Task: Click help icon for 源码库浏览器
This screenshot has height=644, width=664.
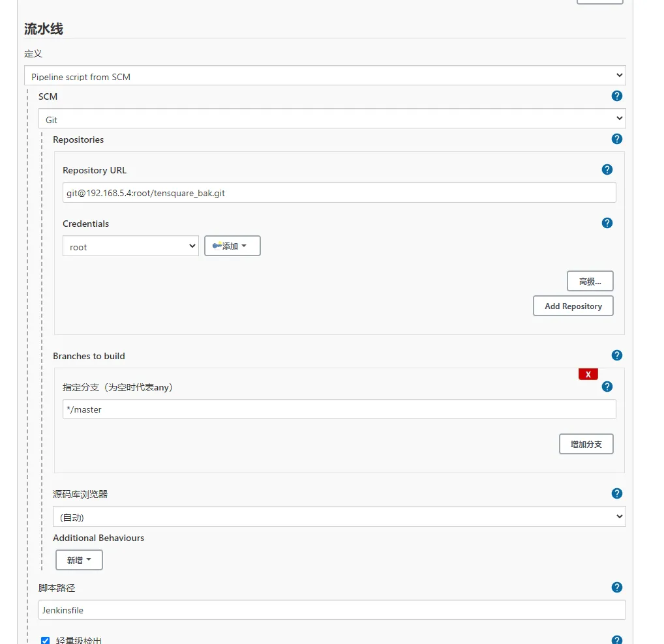Action: [617, 493]
